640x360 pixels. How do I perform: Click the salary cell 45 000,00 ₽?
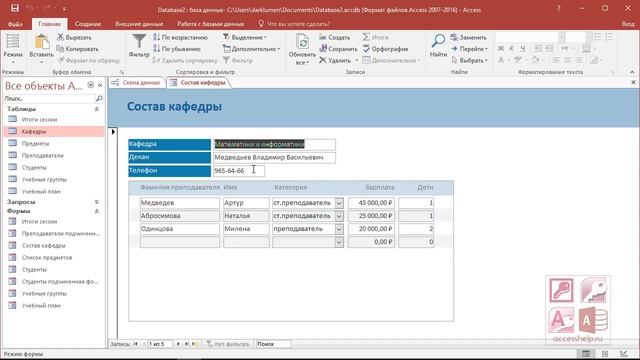(371, 203)
